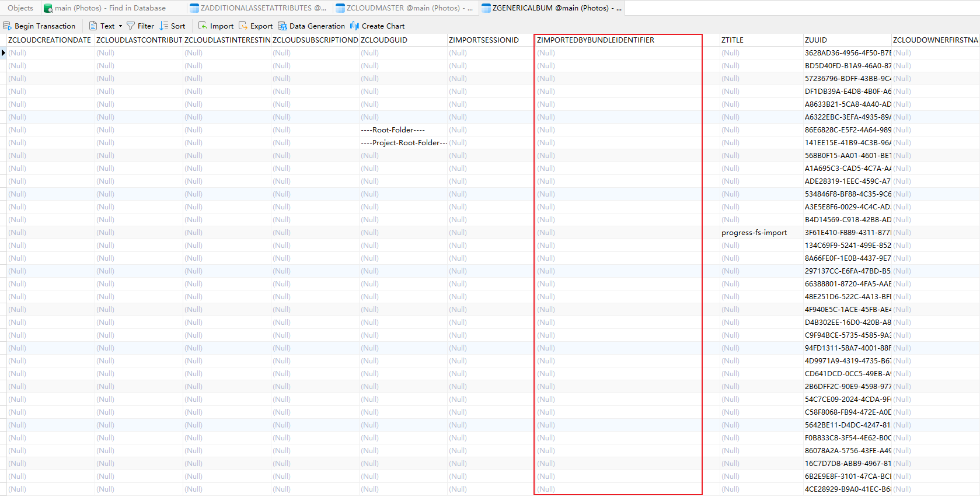Select the ZIMPORTEDBYBUNDLEIDENTIFIER column header

pyautogui.click(x=595, y=40)
